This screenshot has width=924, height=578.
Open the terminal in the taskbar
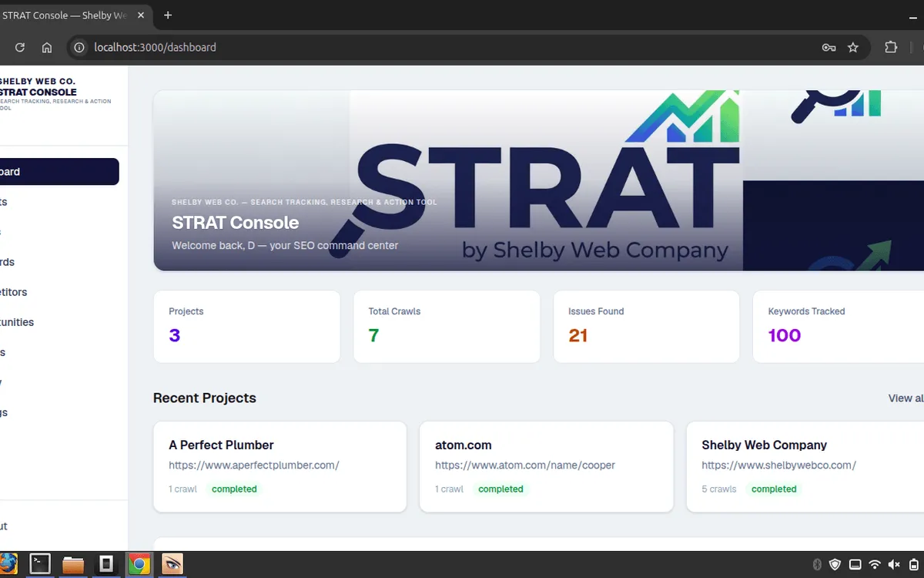click(40, 565)
